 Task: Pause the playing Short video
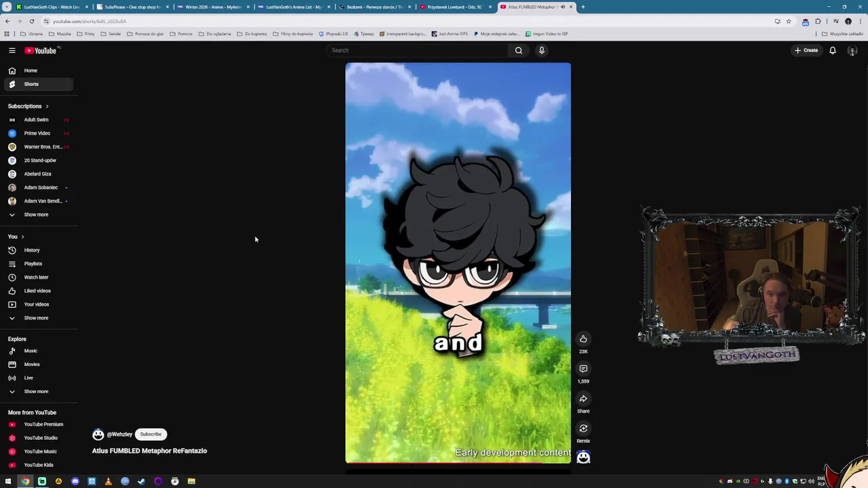click(x=458, y=263)
